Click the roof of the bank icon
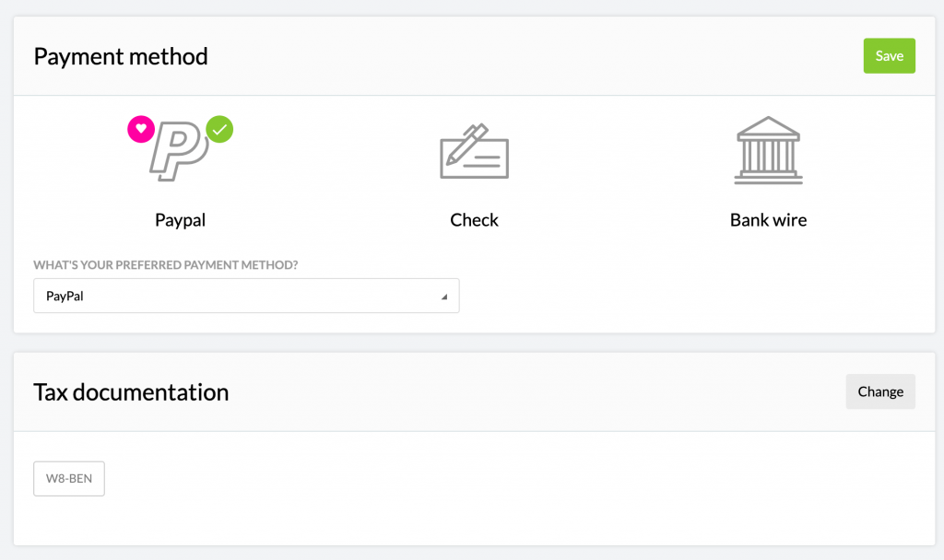Screen dimensions: 944x560 768,129
